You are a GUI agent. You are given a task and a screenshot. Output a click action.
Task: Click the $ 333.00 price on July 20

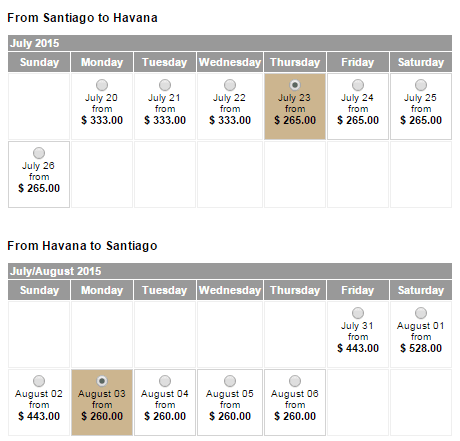[x=102, y=120]
